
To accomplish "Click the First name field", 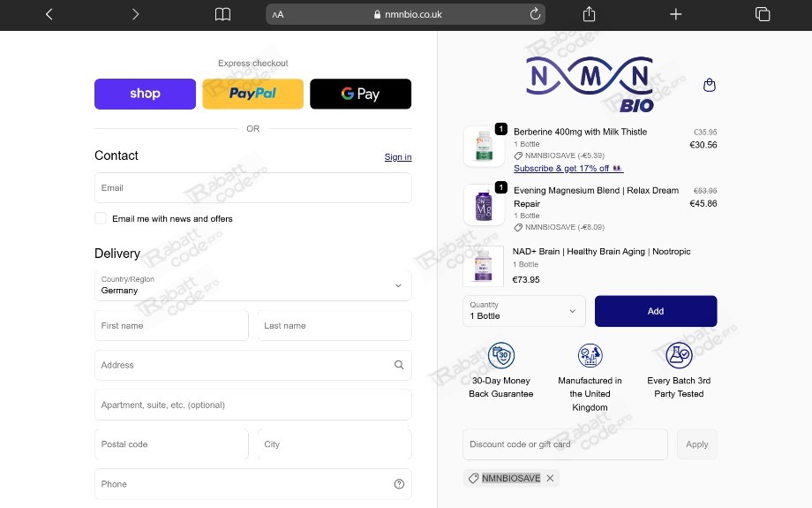I will tap(171, 325).
